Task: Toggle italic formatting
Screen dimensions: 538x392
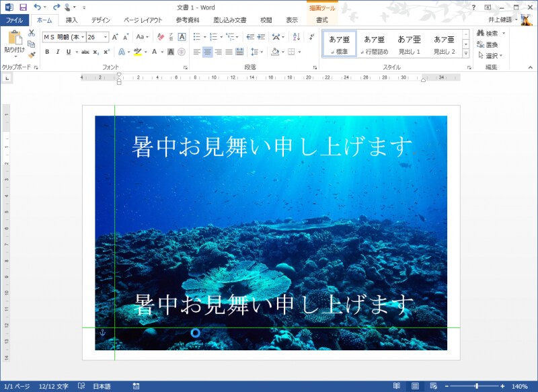Action: coord(57,52)
